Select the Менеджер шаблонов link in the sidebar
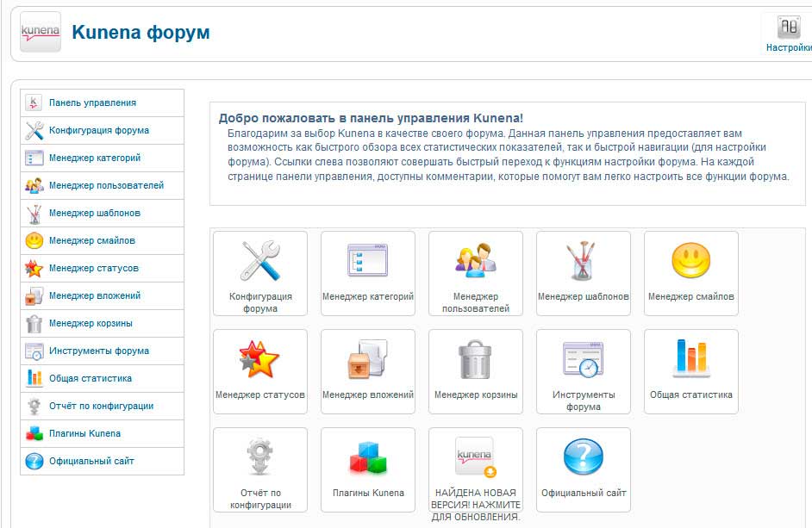This screenshot has width=812, height=528. point(95,213)
